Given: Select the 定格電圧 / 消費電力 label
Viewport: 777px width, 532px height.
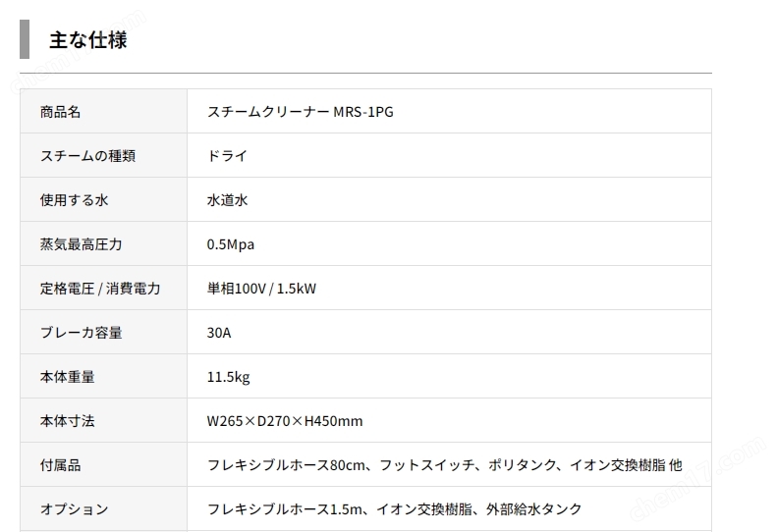Looking at the screenshot, I should [100, 288].
